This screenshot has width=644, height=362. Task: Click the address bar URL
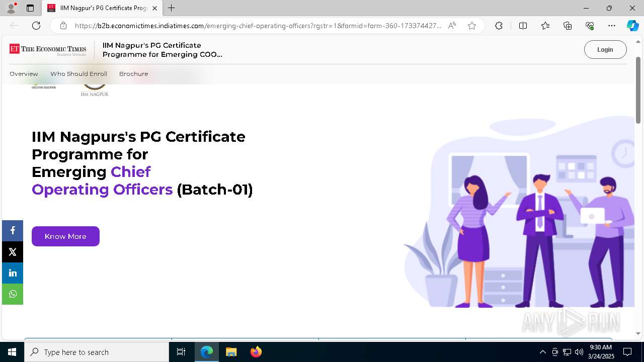(258, 26)
